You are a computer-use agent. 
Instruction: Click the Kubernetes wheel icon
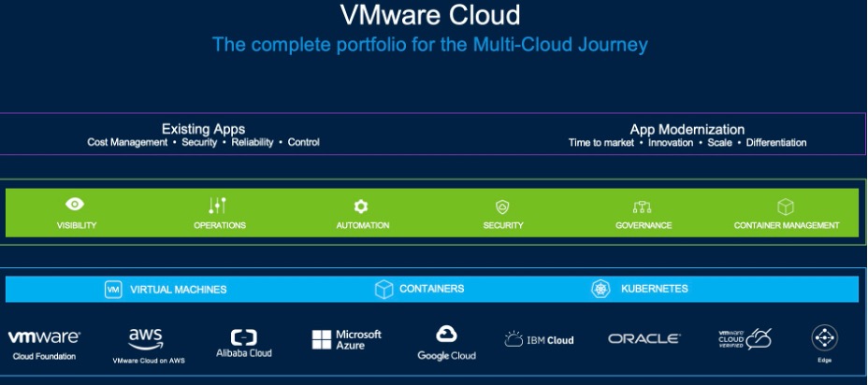(600, 290)
